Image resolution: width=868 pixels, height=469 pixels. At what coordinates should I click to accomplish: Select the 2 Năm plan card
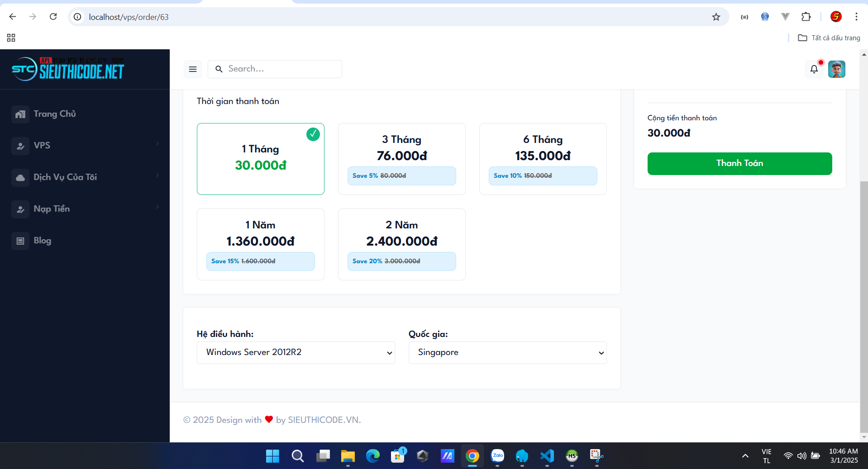point(401,244)
